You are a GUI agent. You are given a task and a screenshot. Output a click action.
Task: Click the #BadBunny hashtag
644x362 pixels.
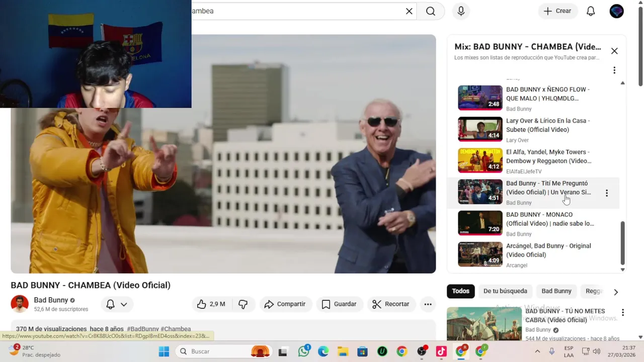pyautogui.click(x=143, y=329)
